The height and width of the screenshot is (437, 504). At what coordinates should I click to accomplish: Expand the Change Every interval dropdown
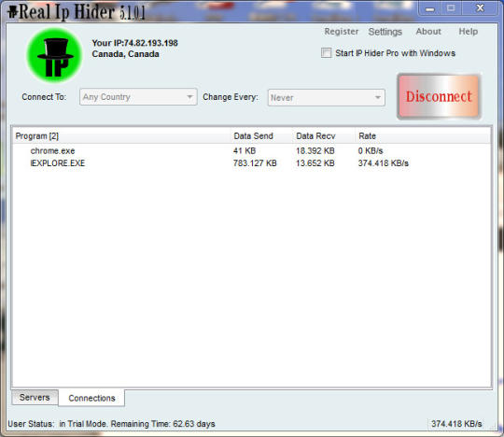point(327,97)
